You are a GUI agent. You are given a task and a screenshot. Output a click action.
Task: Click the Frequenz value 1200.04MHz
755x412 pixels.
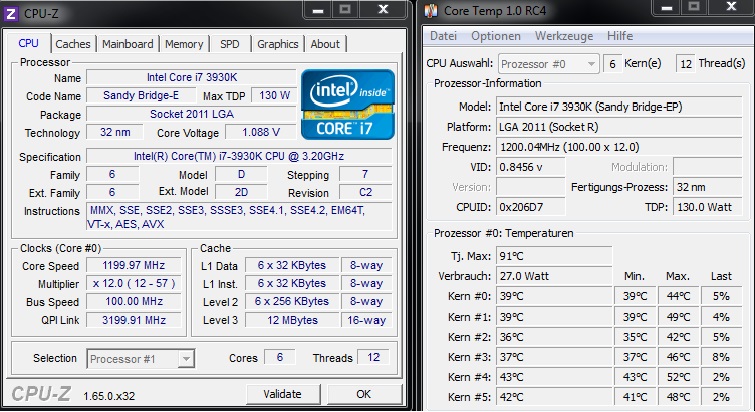coord(619,147)
